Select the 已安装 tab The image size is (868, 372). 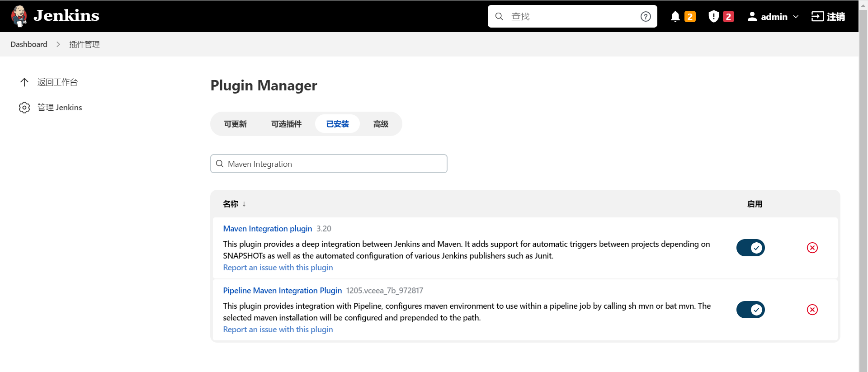(x=338, y=124)
